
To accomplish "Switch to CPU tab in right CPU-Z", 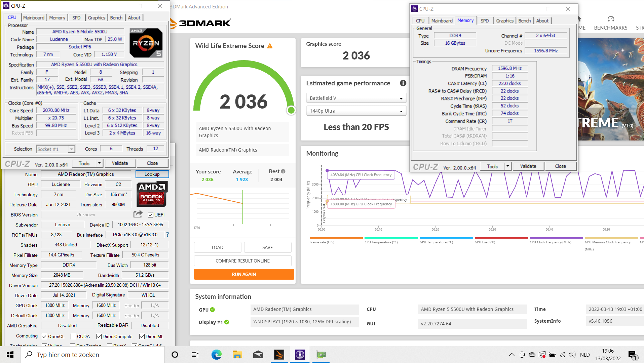I will click(x=420, y=21).
